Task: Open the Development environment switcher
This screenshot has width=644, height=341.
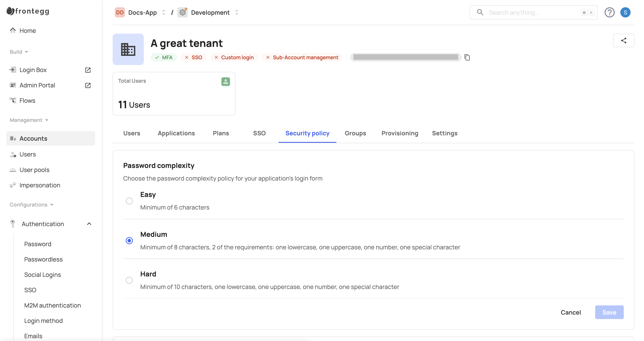Action: [x=210, y=13]
